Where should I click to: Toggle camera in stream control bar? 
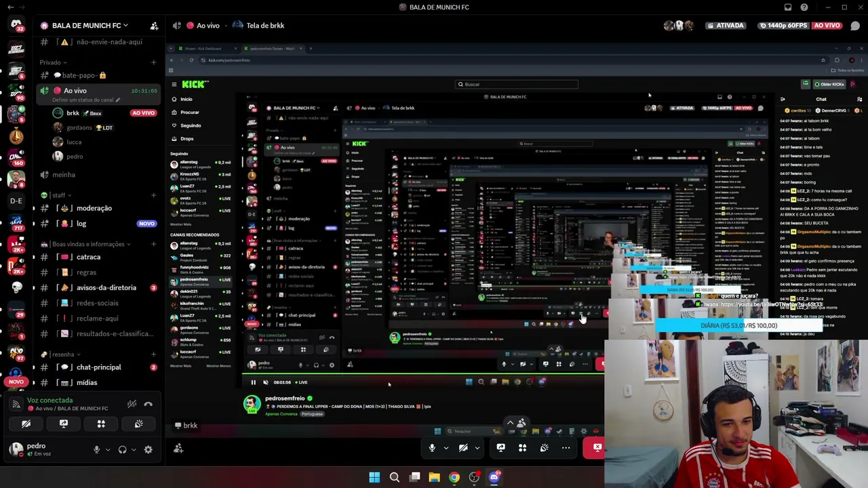463,447
